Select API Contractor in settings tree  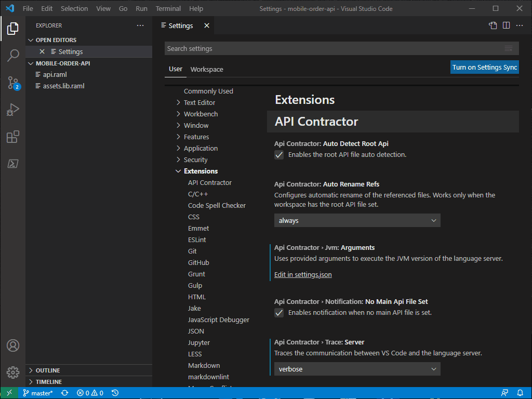[x=210, y=182]
